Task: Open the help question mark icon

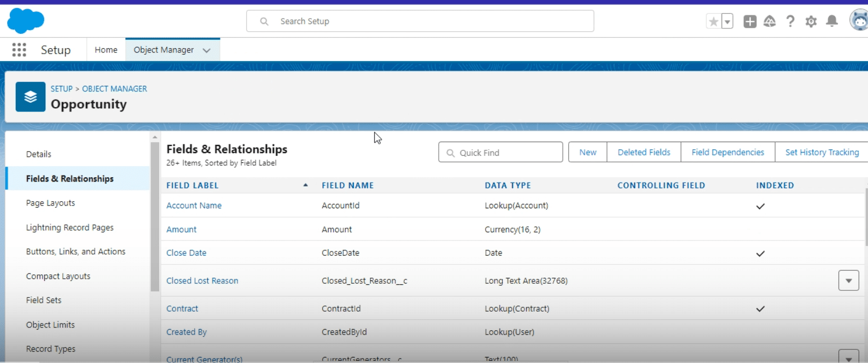Action: pyautogui.click(x=790, y=21)
